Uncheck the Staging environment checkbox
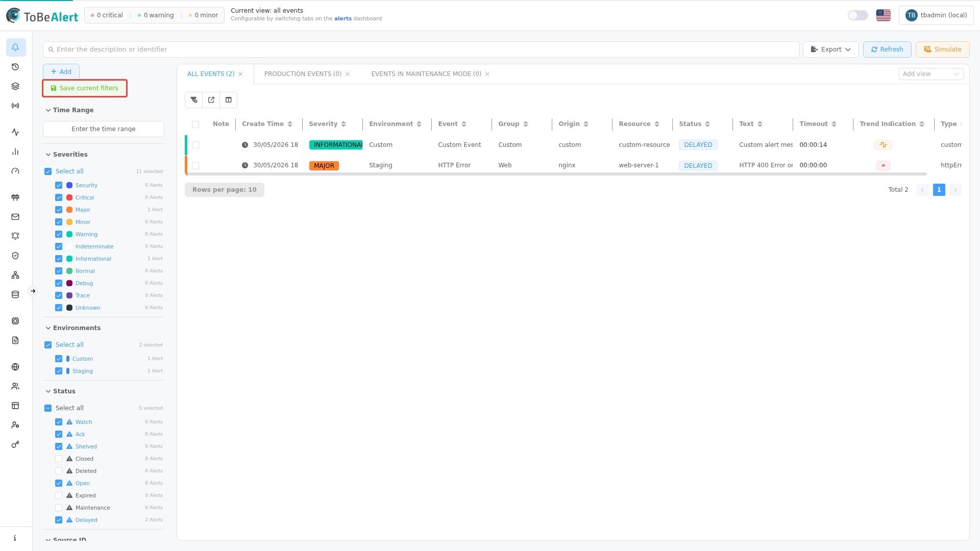 point(59,371)
